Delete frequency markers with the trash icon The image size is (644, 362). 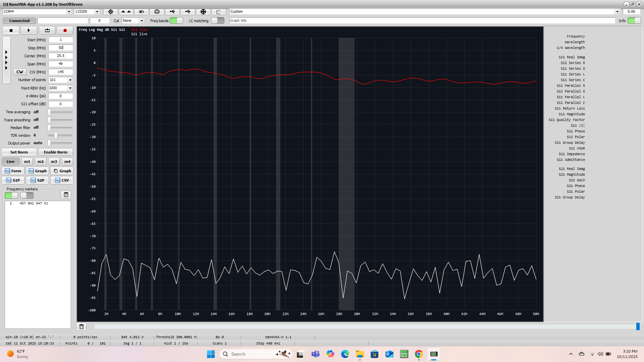coord(66,195)
